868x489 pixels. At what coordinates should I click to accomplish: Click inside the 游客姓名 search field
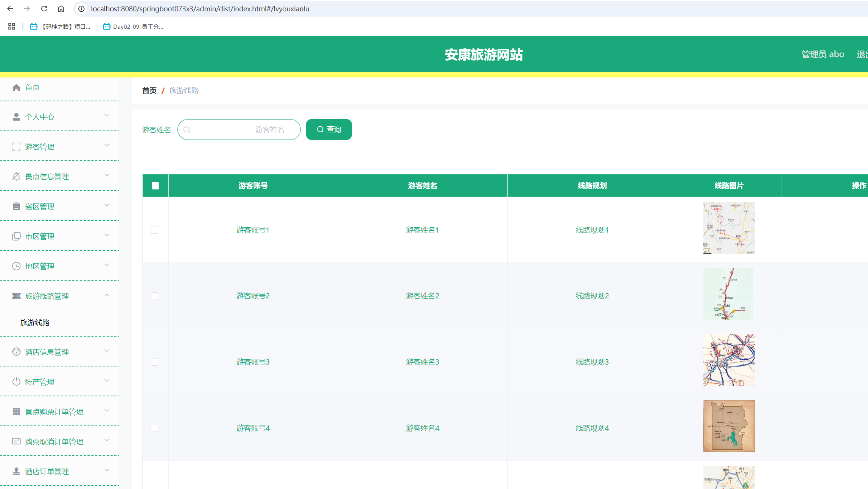click(239, 129)
